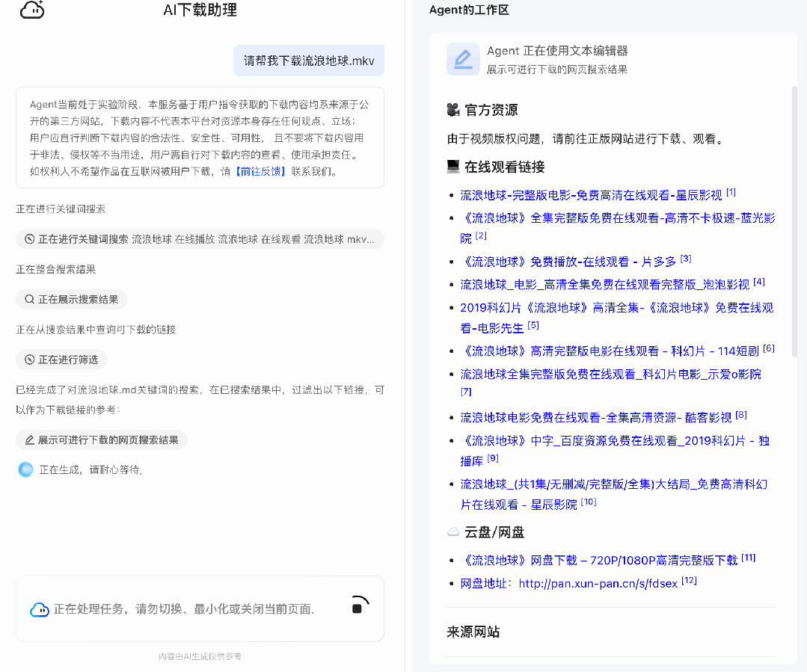Open the 正在进行筛选 step chip

tap(61, 360)
